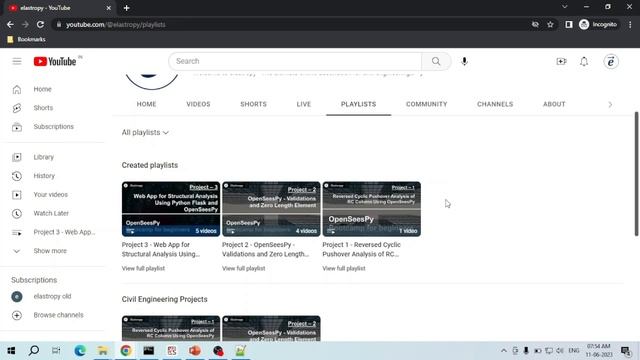This screenshot has height=360, width=640.
Task: Open elastropy old subscription channel
Action: point(53,296)
